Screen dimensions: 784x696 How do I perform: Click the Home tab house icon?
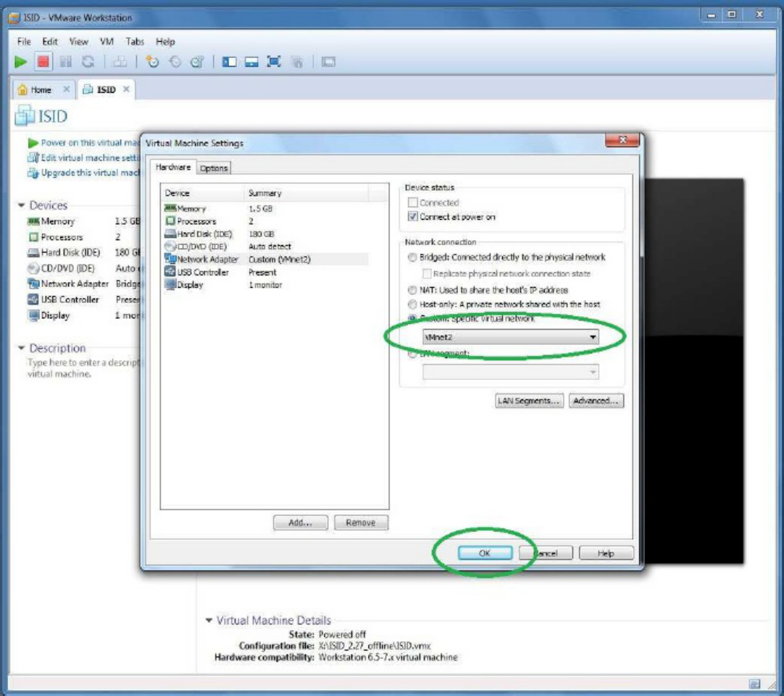(22, 90)
